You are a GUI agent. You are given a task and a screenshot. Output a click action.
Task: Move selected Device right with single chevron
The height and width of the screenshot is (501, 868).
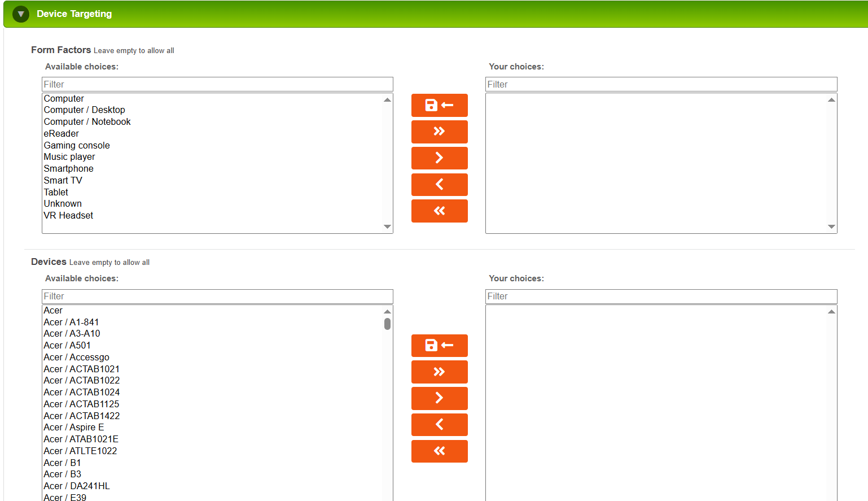click(x=439, y=398)
